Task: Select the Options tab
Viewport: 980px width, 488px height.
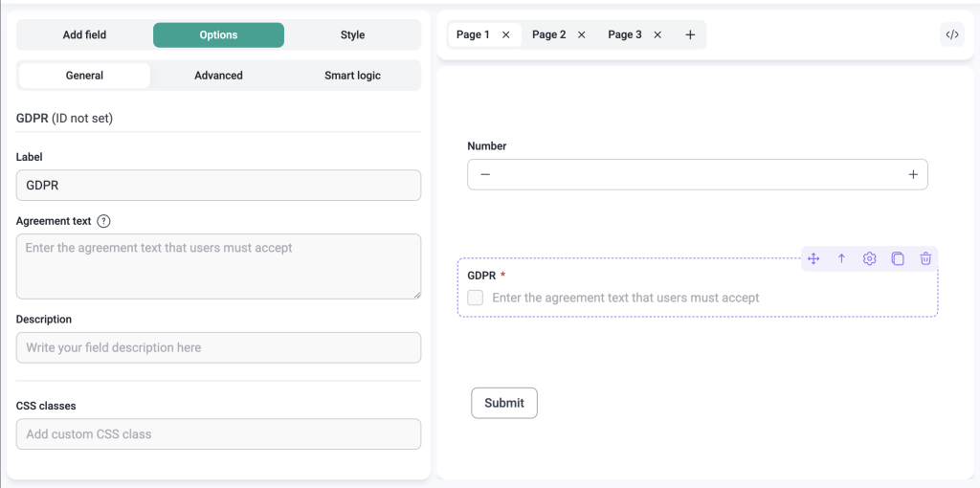Action: click(219, 35)
